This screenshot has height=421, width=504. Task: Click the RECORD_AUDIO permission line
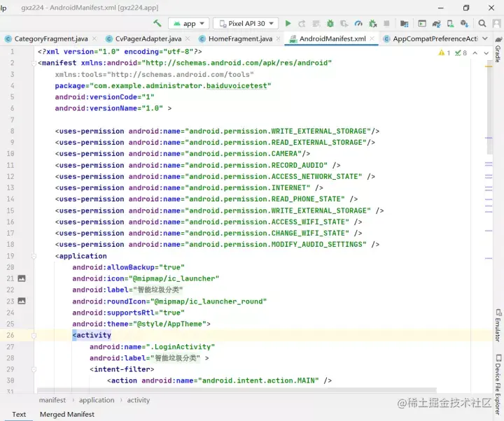[x=197, y=165]
